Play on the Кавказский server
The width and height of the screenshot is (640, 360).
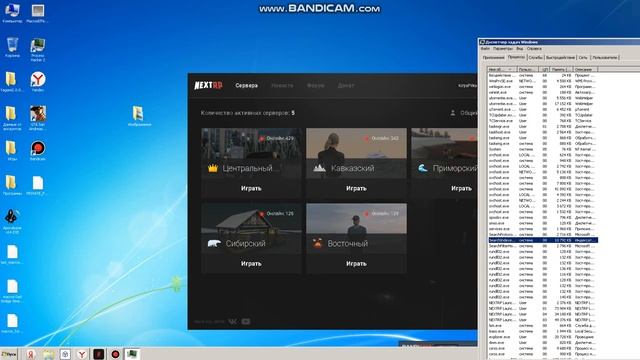tap(356, 188)
